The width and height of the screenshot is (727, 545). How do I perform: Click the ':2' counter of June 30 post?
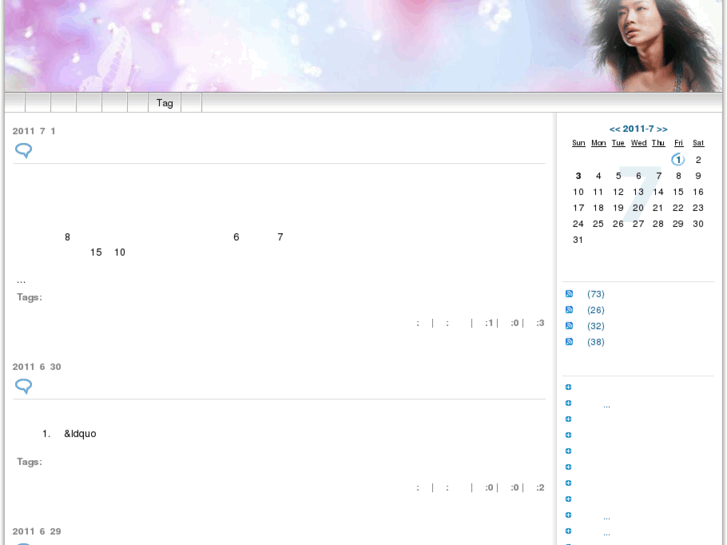tap(540, 487)
